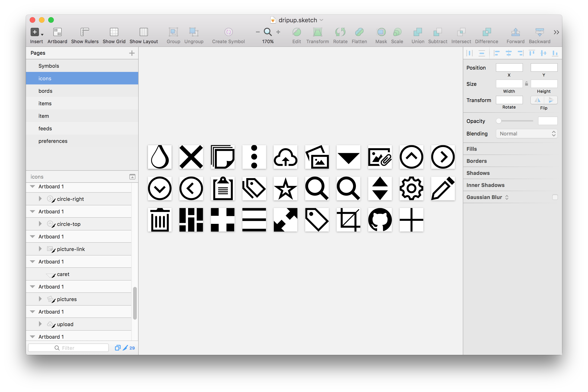Expand the pictures layer group
The height and width of the screenshot is (392, 588).
(x=40, y=299)
